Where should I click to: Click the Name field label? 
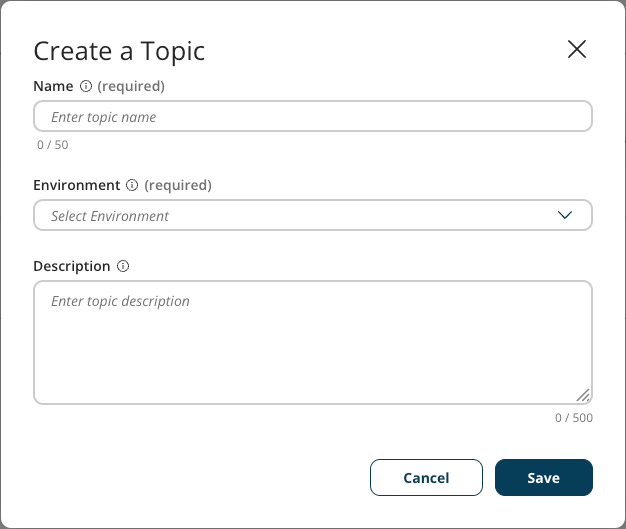53,86
